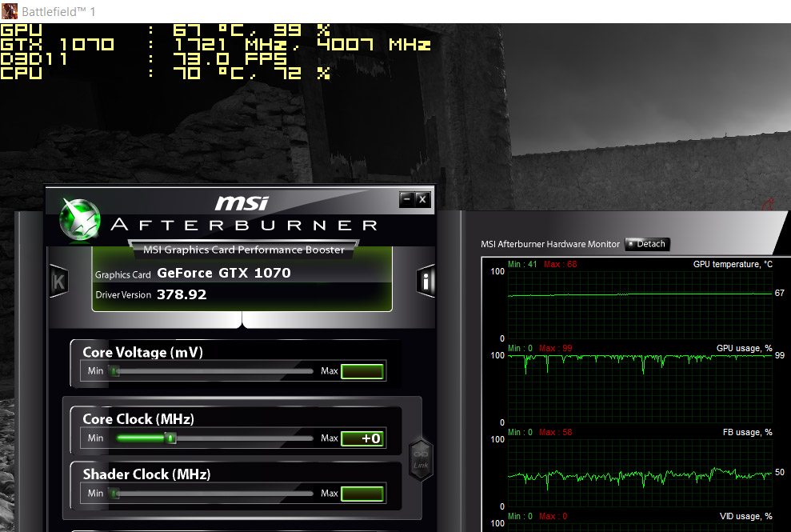Screen dimensions: 791x532
Task: Open Kombustor with the K side button
Action: coord(58,281)
